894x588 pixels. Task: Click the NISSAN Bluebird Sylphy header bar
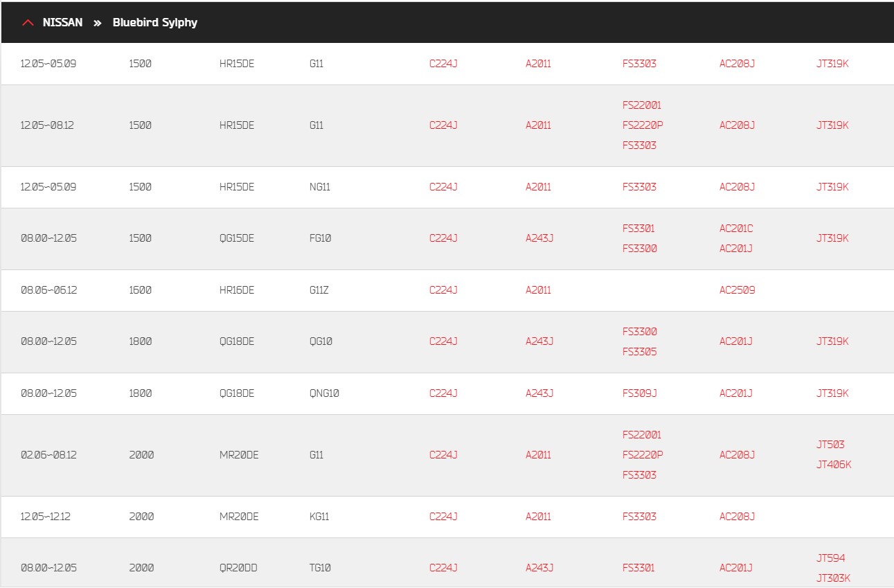pyautogui.click(x=447, y=22)
